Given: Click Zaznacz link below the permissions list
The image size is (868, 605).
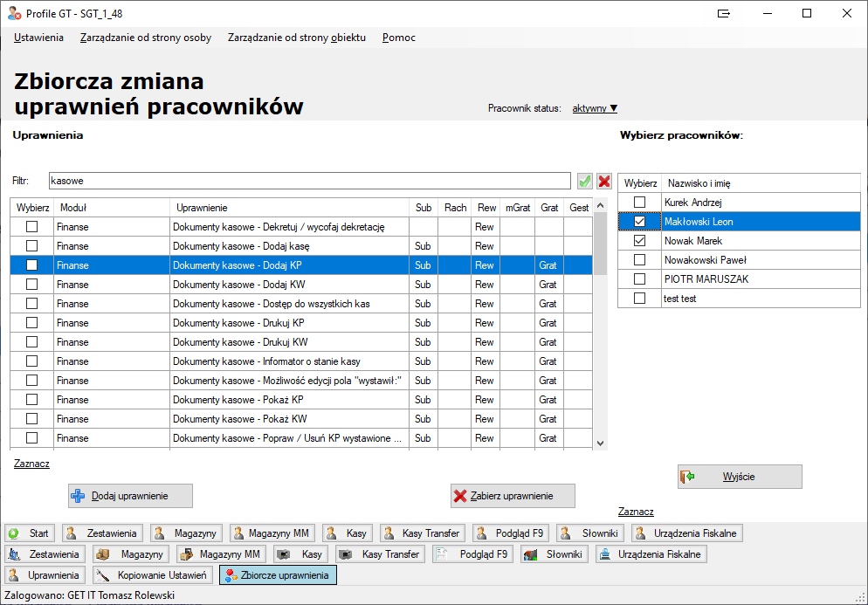Looking at the screenshot, I should pyautogui.click(x=31, y=464).
